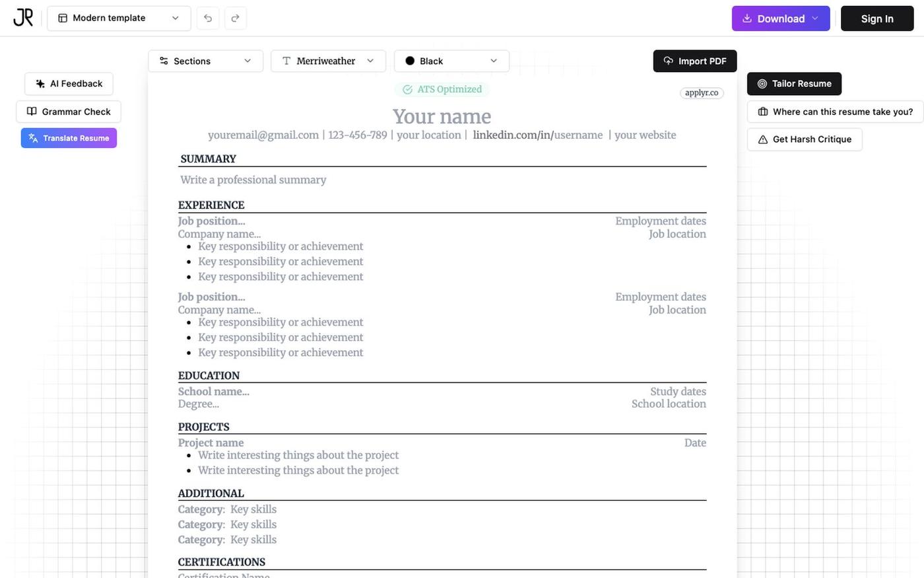Click the ADDITIONAL section heading
Image resolution: width=924 pixels, height=578 pixels.
pos(211,493)
